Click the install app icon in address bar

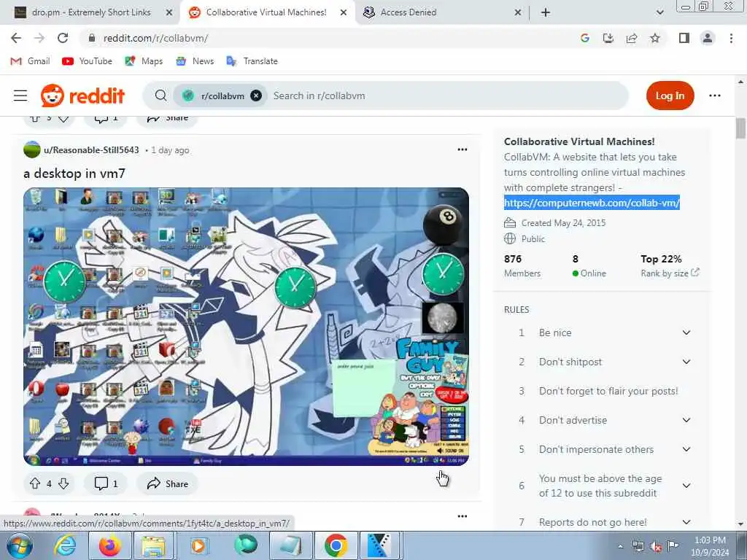[x=608, y=38]
